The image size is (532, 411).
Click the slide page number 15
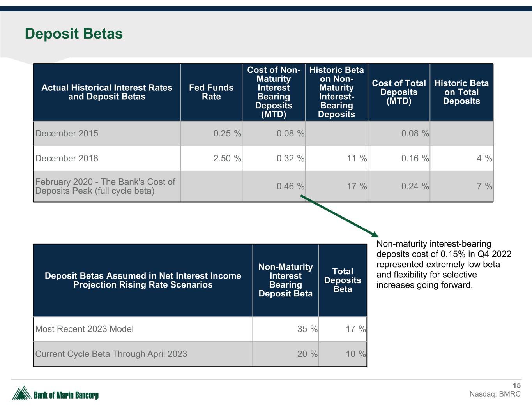(516, 385)
